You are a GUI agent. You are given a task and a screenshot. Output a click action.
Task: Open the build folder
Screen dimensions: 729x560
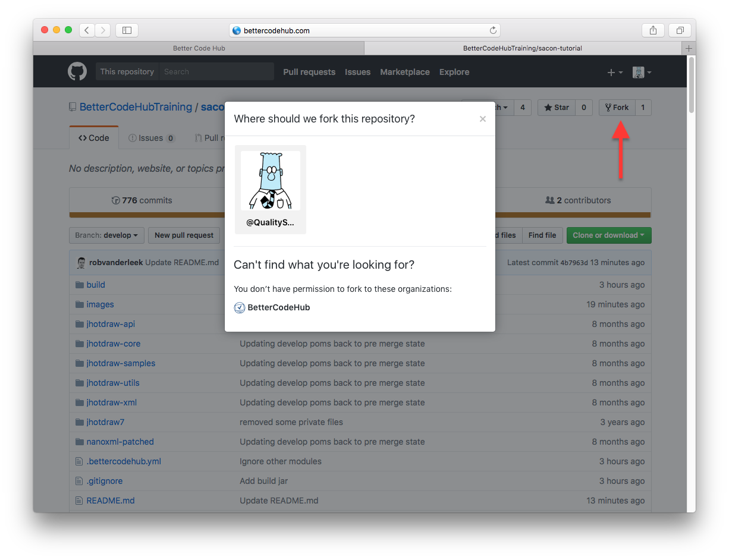point(95,285)
